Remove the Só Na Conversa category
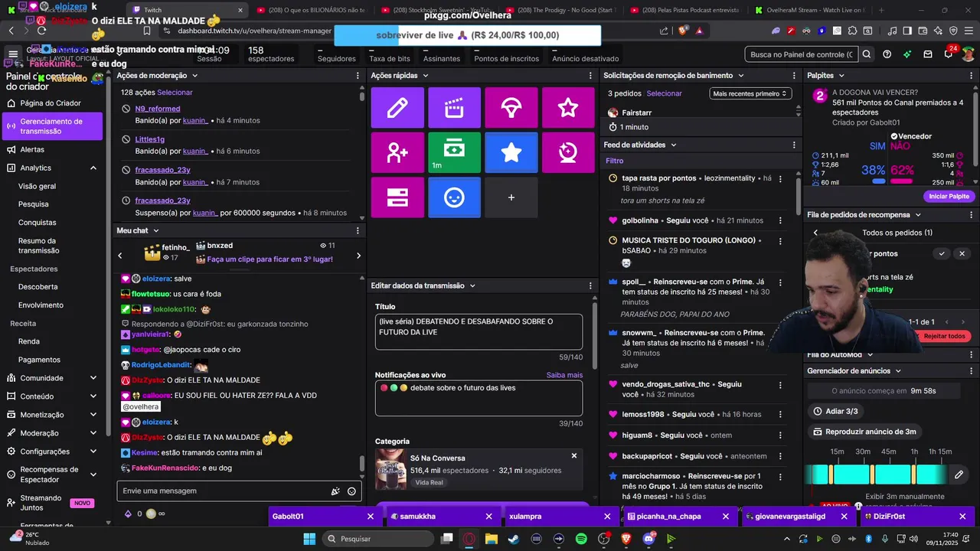 tap(574, 456)
